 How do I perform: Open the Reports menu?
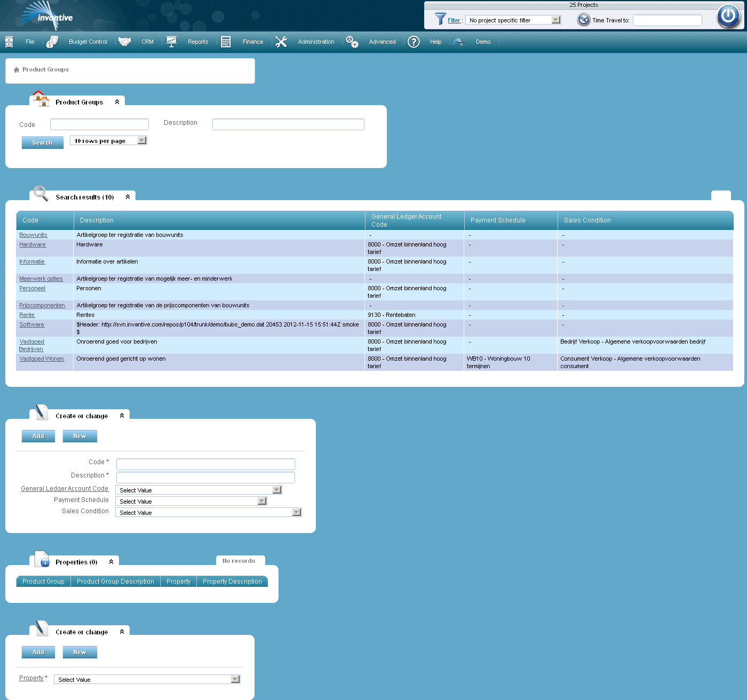point(198,42)
